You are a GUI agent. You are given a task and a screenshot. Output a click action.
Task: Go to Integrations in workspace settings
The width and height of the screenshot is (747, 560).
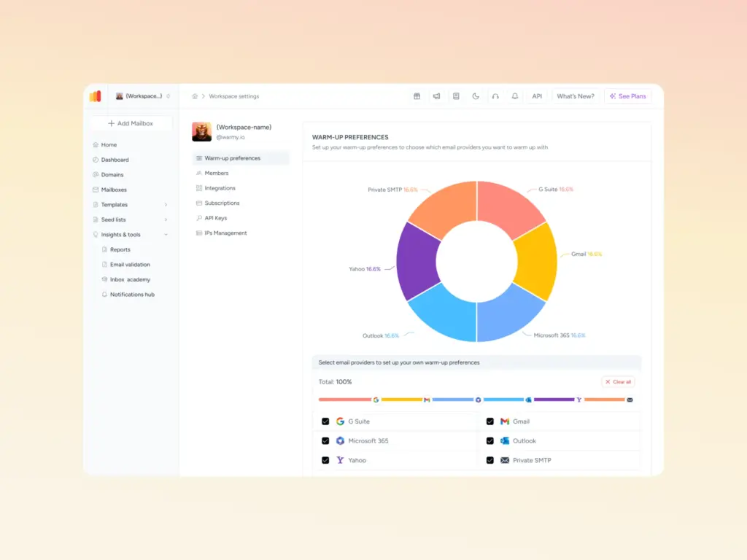pyautogui.click(x=220, y=188)
